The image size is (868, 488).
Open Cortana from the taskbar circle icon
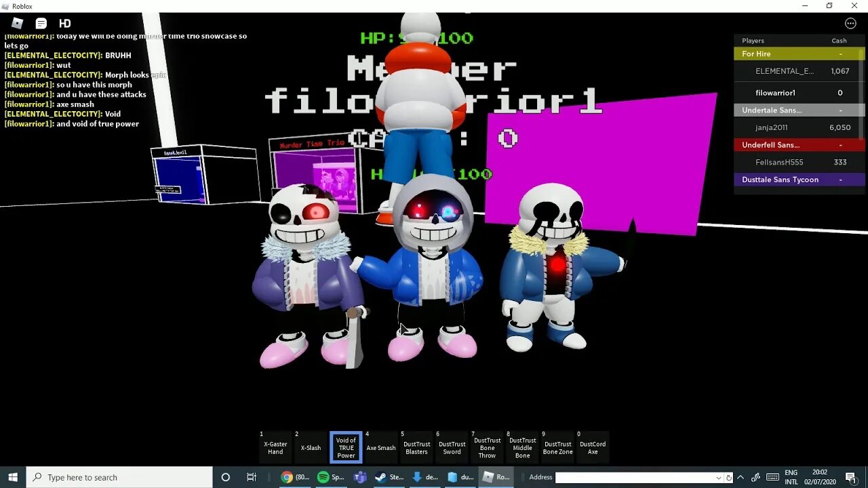(x=226, y=477)
